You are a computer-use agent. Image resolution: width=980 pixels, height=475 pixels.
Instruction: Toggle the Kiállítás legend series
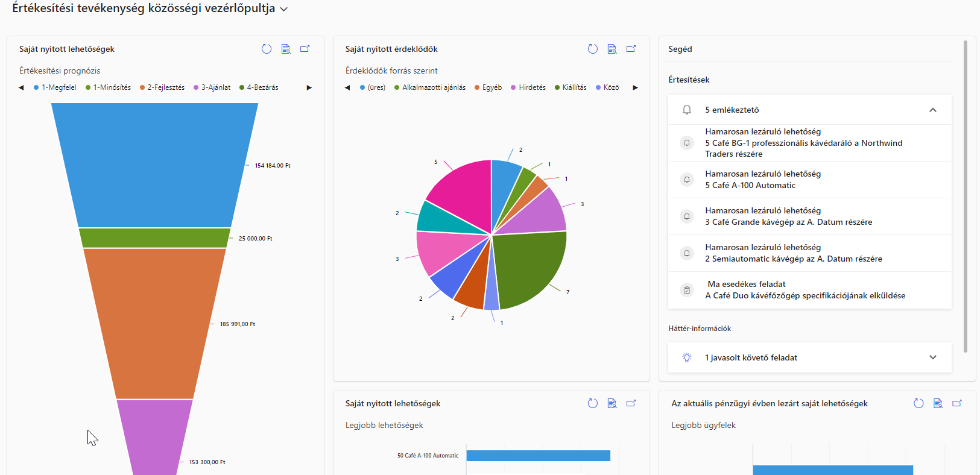tap(571, 87)
